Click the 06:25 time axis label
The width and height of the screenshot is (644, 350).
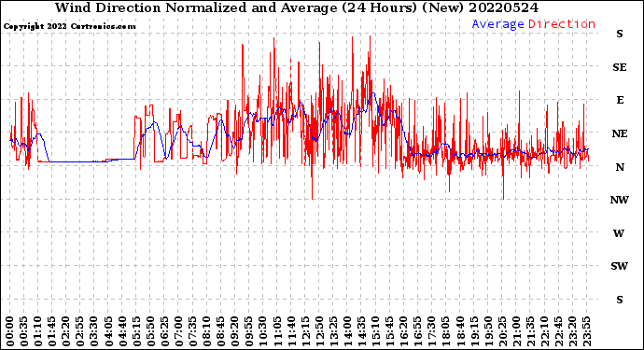pyautogui.click(x=164, y=331)
